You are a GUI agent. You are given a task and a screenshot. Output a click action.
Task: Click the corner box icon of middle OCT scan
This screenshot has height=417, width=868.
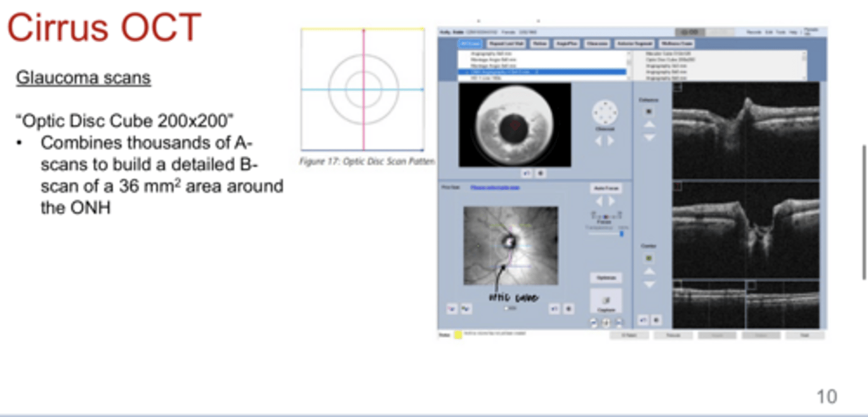[x=677, y=186]
